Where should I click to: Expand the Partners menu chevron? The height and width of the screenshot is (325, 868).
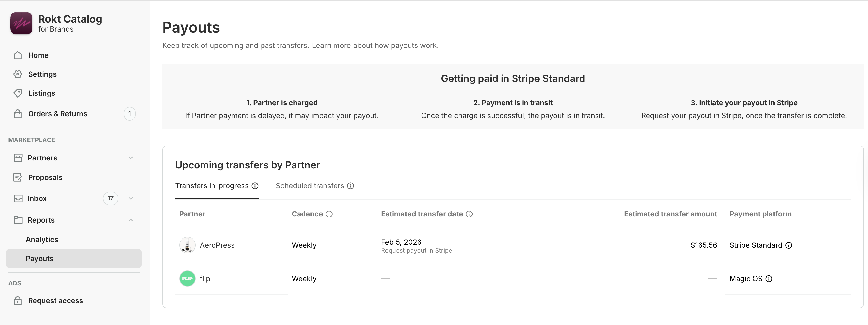click(x=131, y=158)
